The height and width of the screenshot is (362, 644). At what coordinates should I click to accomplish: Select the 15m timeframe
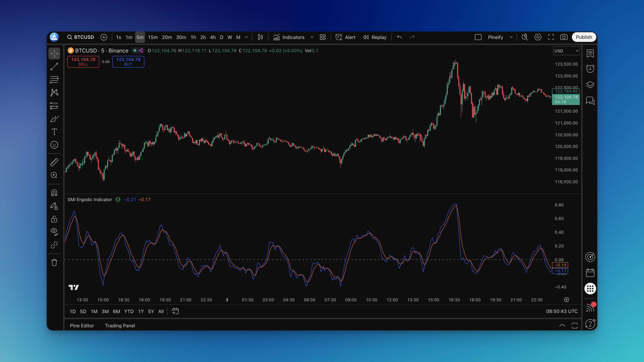point(153,37)
